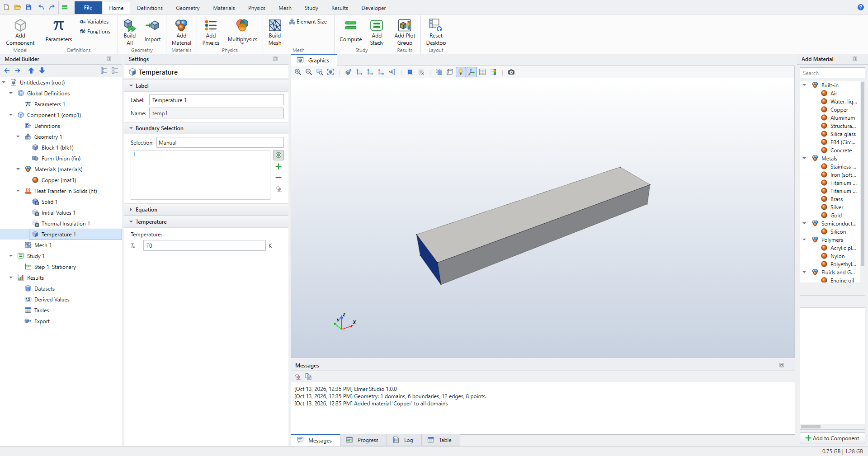
Task: Zoom to extents in Graphics toolbar
Action: (x=330, y=72)
